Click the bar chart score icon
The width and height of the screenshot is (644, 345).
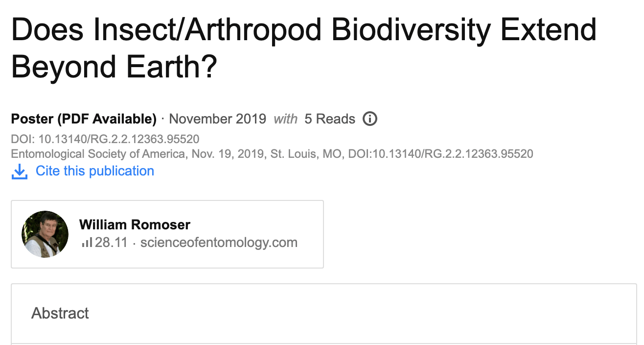pyautogui.click(x=87, y=242)
